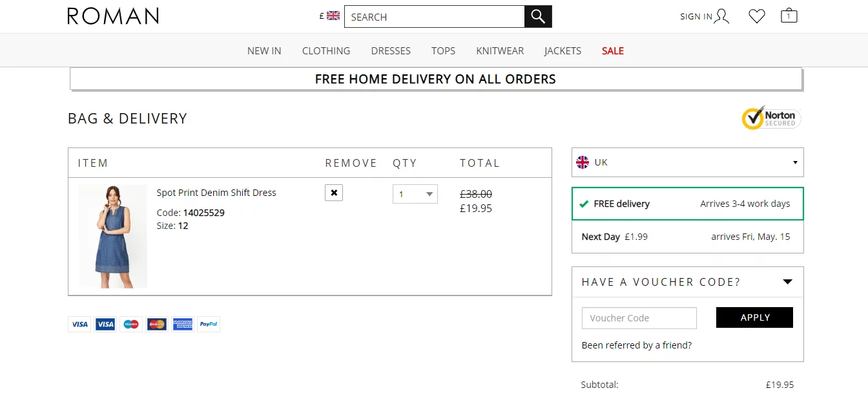Collapse the Have a Voucher Code section
The image size is (868, 397).
coord(787,282)
